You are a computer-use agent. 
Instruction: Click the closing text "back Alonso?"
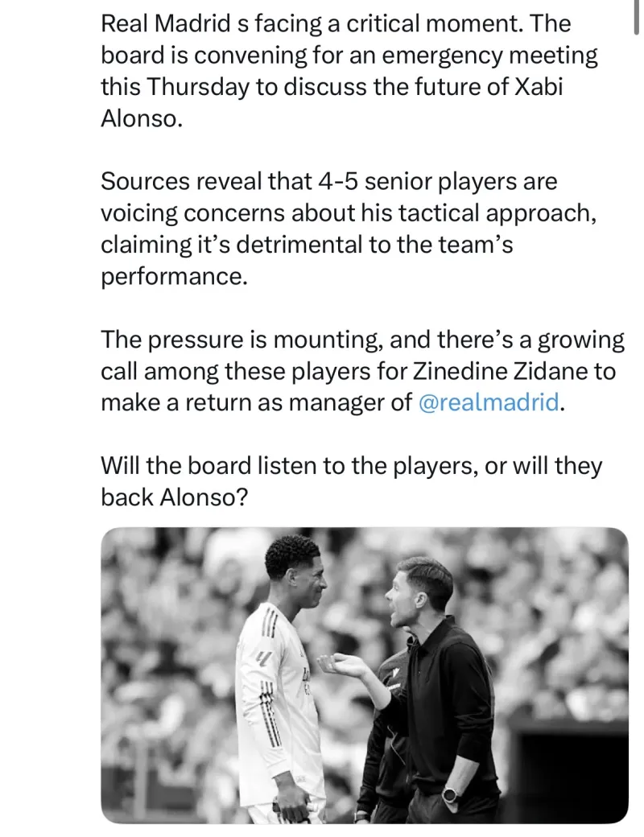(174, 497)
